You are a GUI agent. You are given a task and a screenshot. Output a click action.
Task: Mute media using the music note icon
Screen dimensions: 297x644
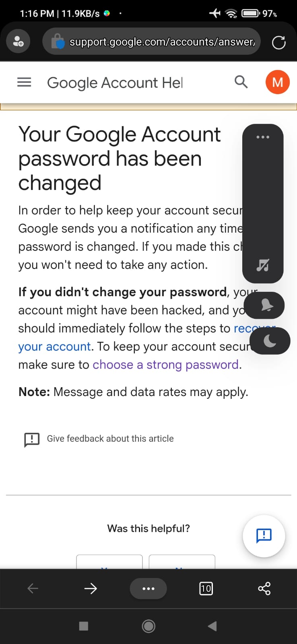point(263,265)
